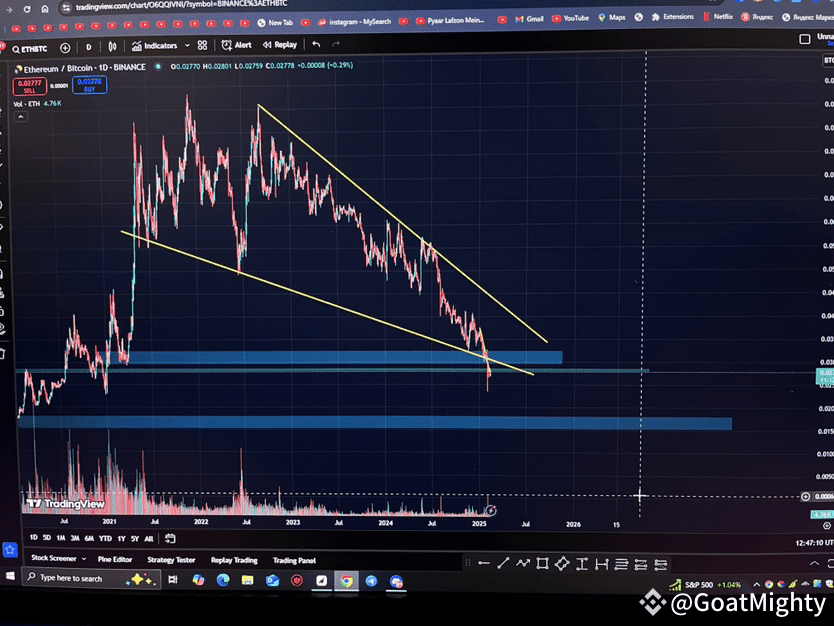
Task: Open the candlestick chart style selector
Action: coord(112,47)
